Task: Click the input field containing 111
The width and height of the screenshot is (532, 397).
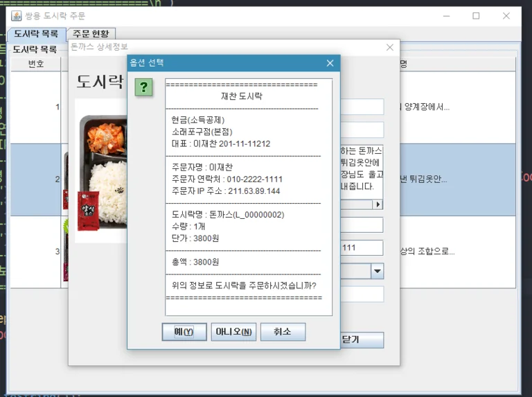Action: tap(362, 248)
